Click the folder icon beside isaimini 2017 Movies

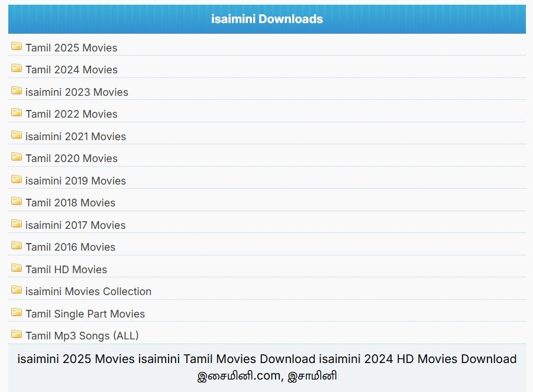pos(17,223)
